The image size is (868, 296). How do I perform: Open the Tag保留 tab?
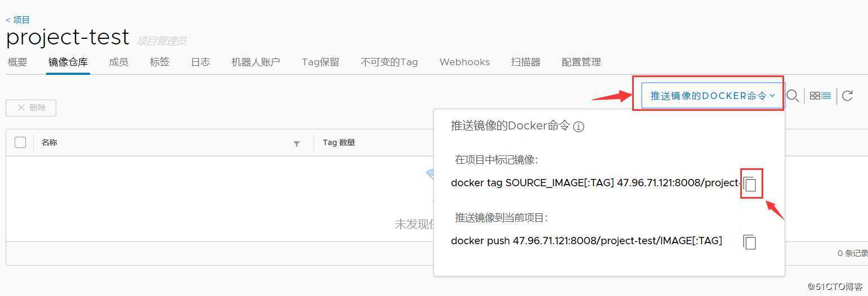[320, 62]
